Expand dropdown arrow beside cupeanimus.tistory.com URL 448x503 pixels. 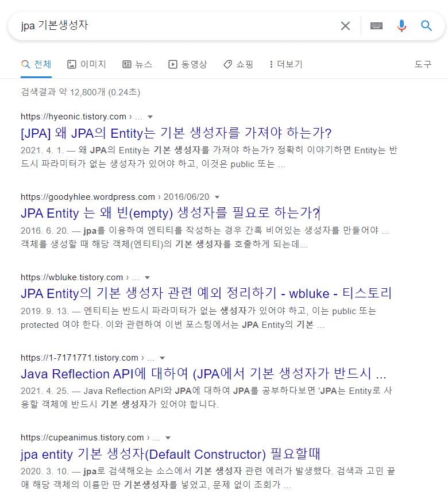pyautogui.click(x=168, y=438)
